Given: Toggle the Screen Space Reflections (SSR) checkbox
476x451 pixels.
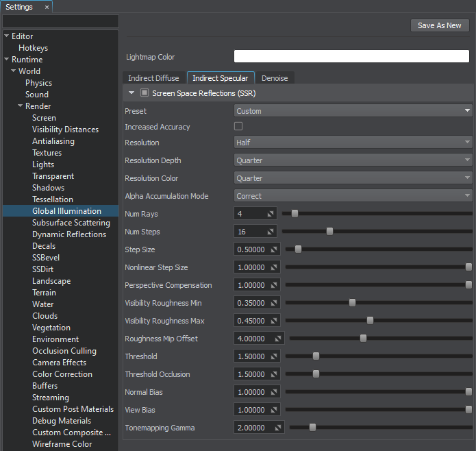Looking at the screenshot, I should [x=145, y=93].
